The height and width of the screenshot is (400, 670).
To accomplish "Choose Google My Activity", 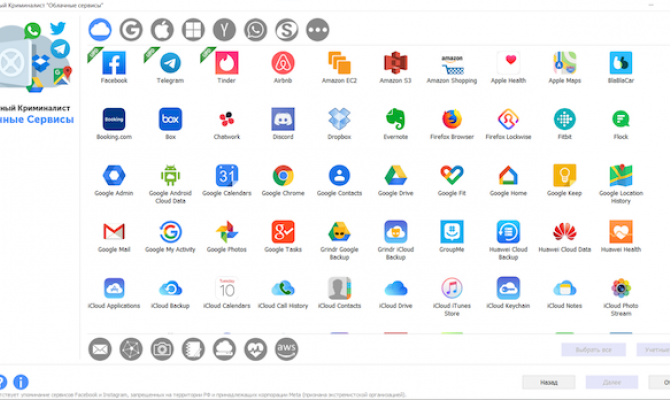I will (x=170, y=232).
